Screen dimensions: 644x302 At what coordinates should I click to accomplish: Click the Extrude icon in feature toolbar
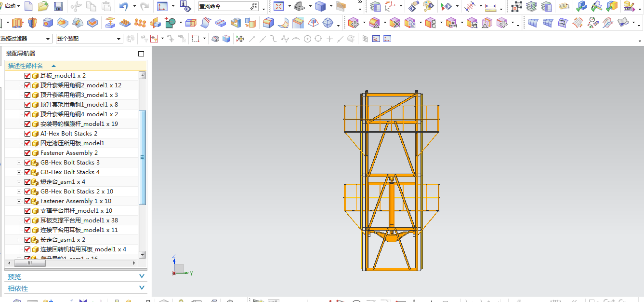tap(17, 23)
